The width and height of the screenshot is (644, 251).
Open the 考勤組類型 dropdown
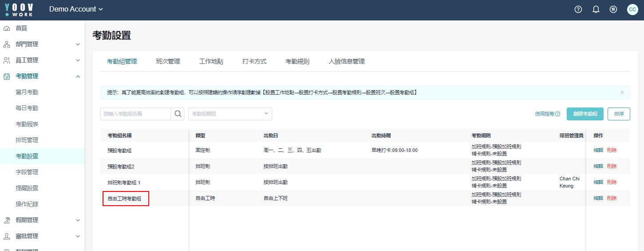pyautogui.click(x=230, y=114)
